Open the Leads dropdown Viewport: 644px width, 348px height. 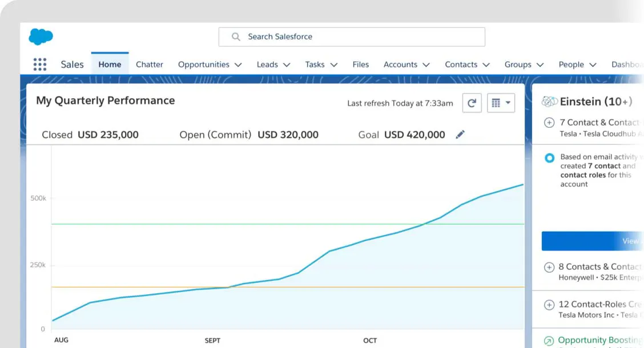pos(288,64)
